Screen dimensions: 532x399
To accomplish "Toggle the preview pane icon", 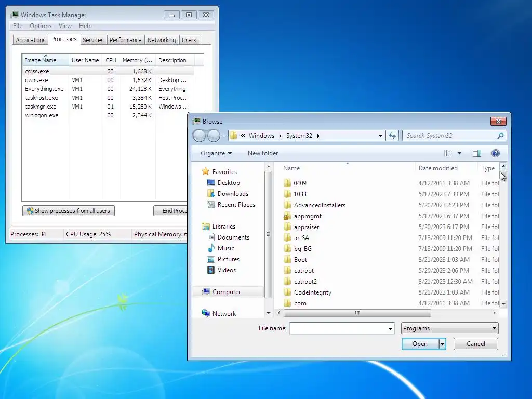I will [477, 153].
